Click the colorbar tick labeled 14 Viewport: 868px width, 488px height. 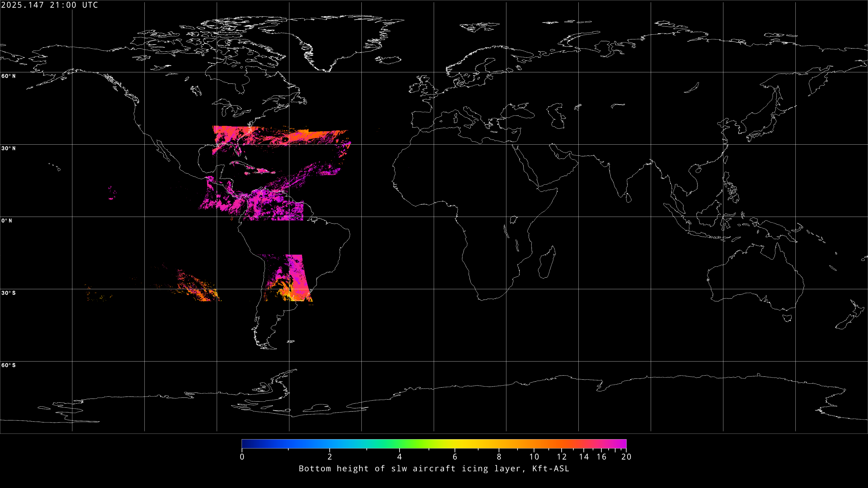point(584,457)
